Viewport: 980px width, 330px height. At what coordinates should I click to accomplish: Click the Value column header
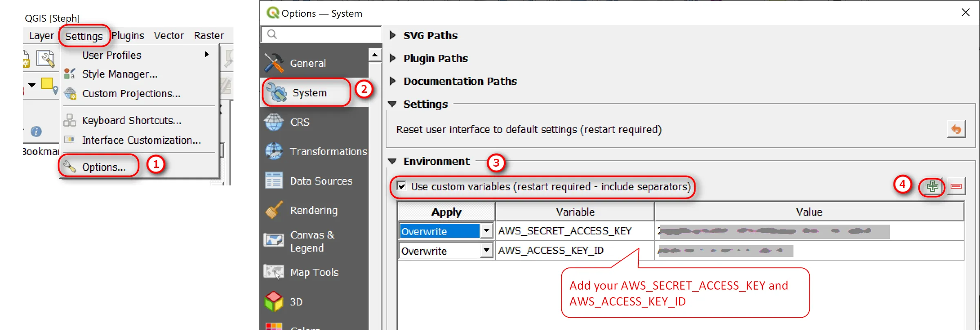pyautogui.click(x=809, y=212)
